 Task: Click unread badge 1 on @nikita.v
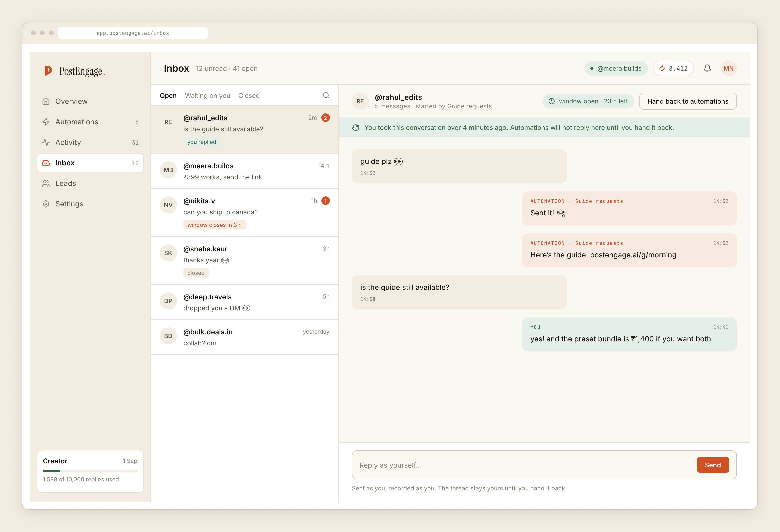(x=325, y=201)
